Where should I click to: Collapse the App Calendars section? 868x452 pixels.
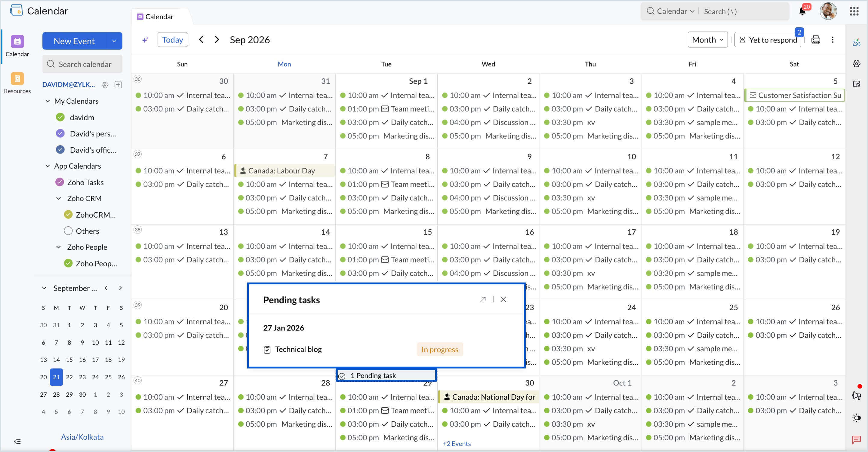pyautogui.click(x=48, y=166)
